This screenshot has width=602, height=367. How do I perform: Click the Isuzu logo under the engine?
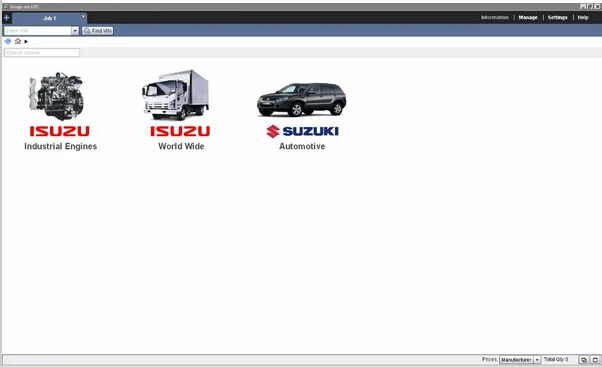pos(60,131)
